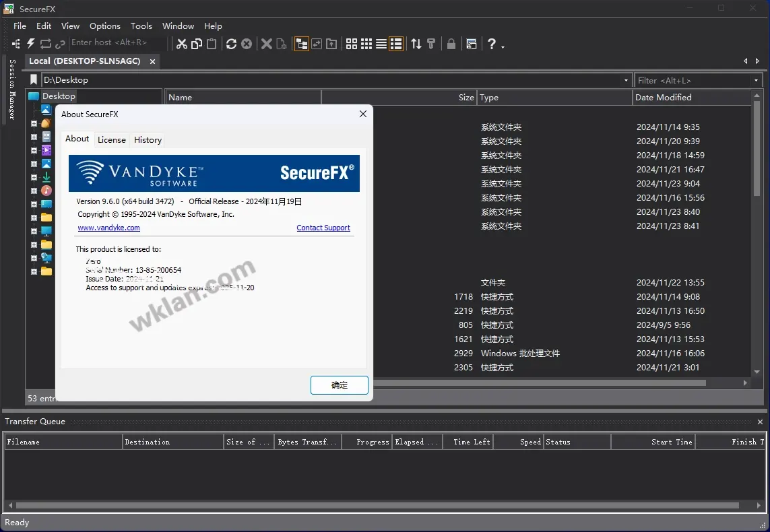
Task: Expand the Network globe tree node
Action: click(34, 258)
